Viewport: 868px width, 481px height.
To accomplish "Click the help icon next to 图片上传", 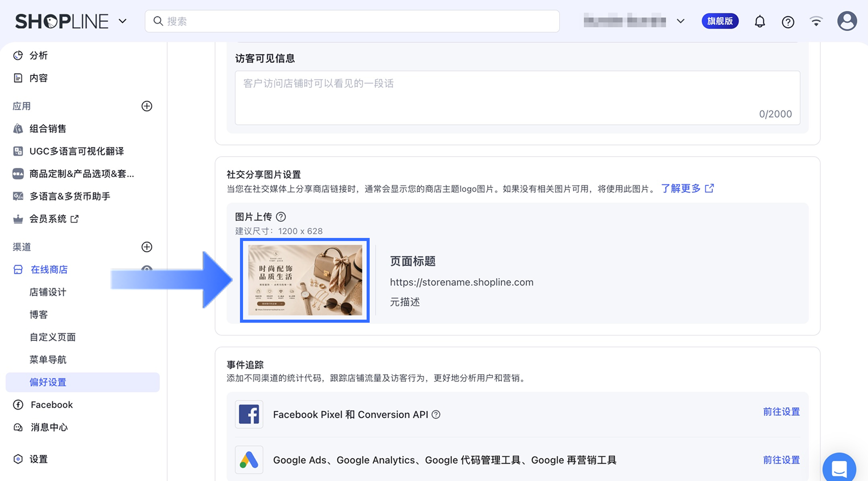I will coord(281,217).
